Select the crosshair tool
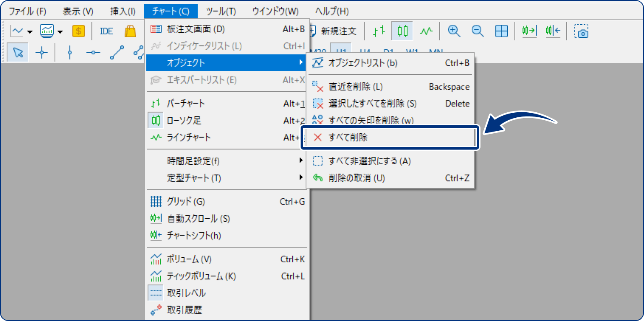 coord(42,52)
